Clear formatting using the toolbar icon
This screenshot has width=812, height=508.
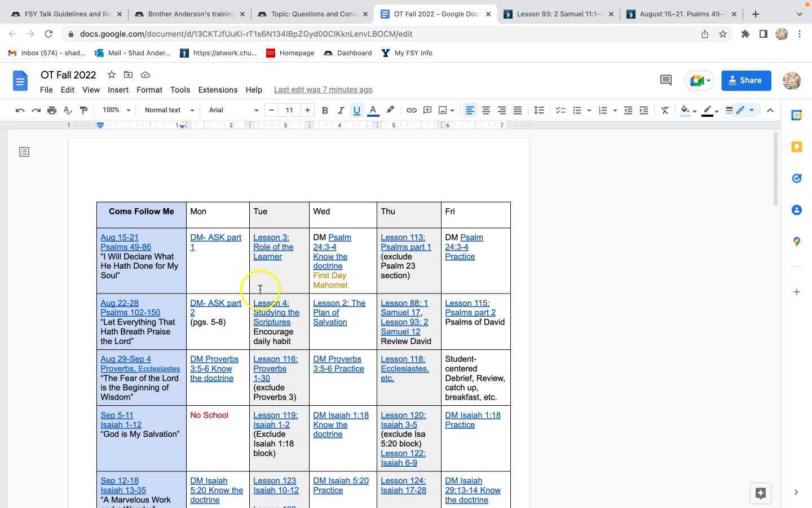(665, 110)
